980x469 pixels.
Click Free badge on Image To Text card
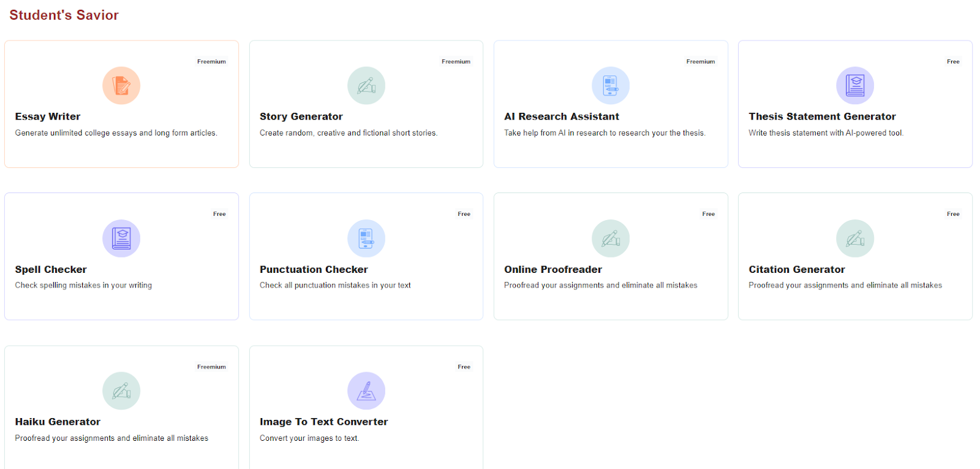pyautogui.click(x=464, y=367)
